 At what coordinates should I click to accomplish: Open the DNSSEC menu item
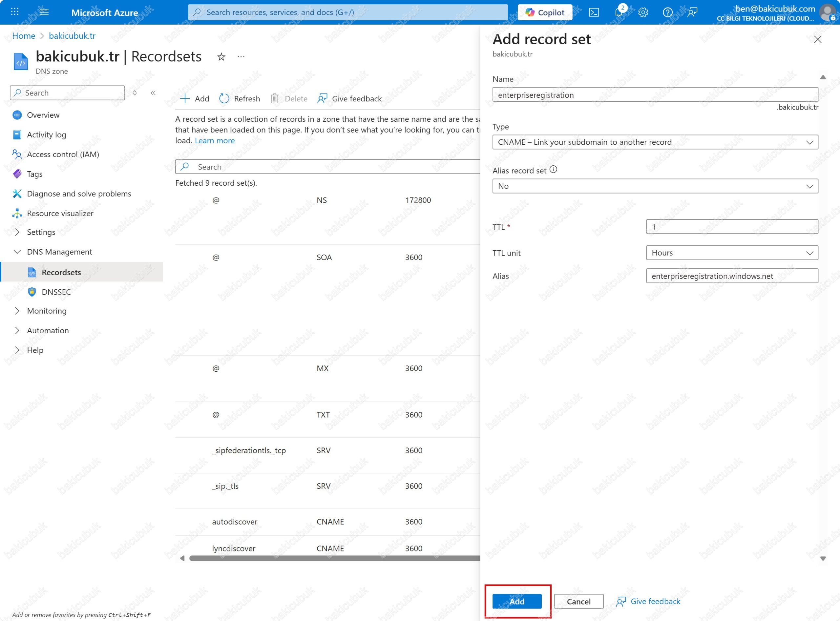[x=56, y=292]
